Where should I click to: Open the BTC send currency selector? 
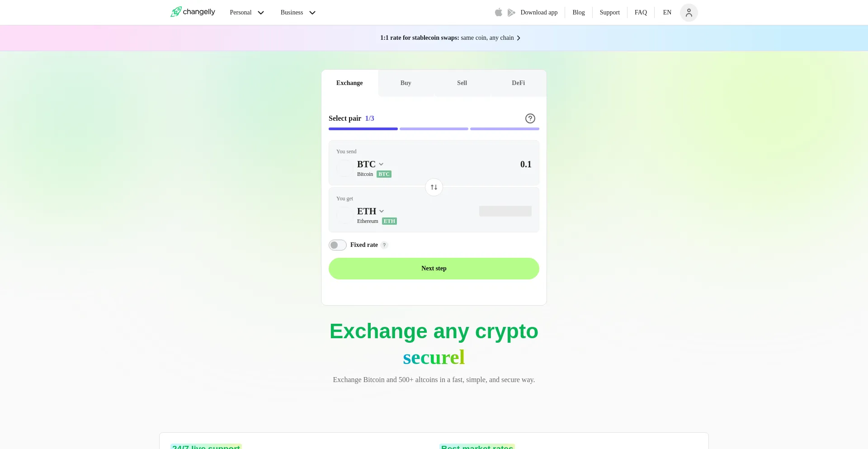[370, 164]
